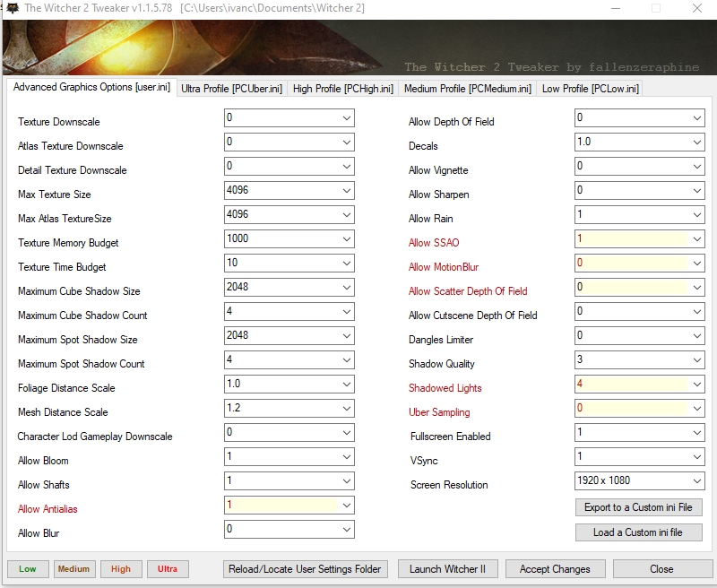
Task: Open Maximum Spot Shadow Size dropdown
Action: 289,336
